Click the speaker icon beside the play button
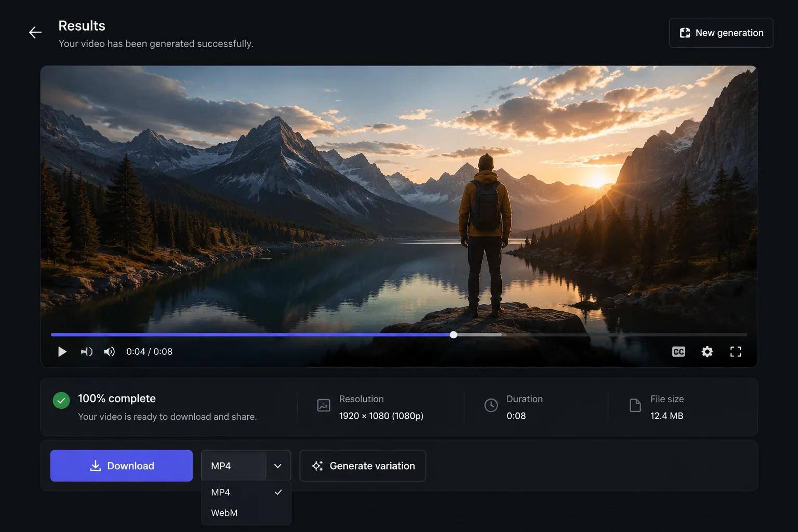The image size is (798, 532). [86, 352]
